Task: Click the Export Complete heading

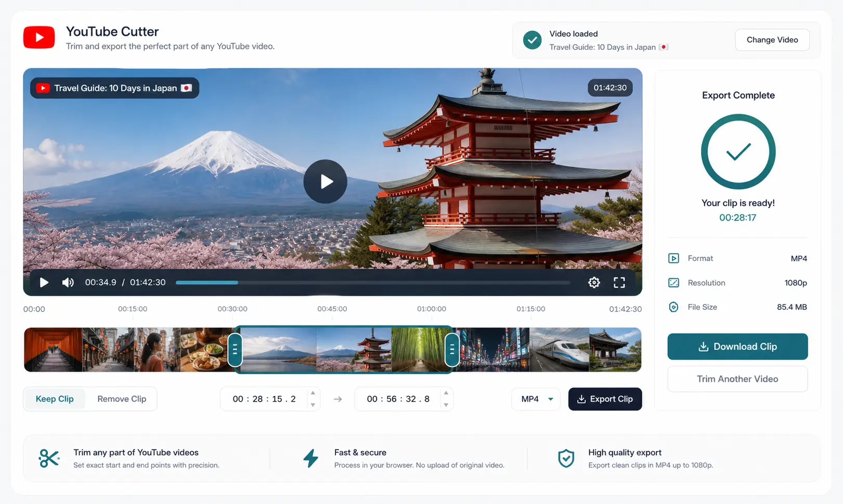Action: [738, 95]
